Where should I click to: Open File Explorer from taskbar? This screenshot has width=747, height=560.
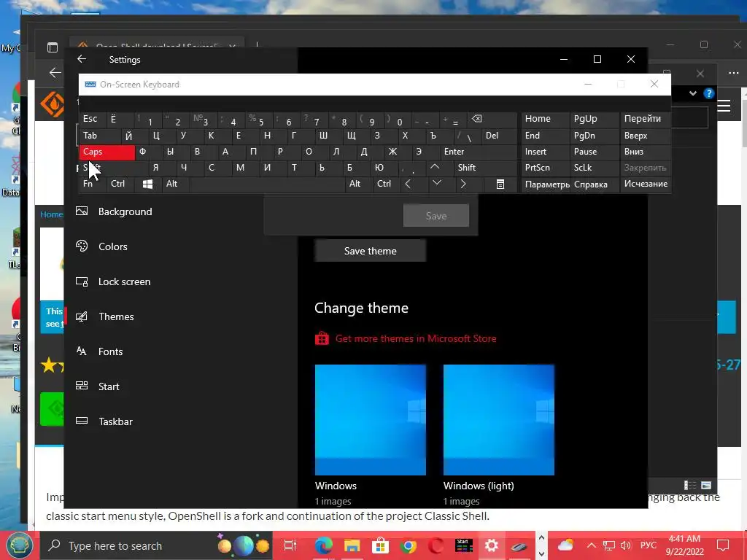coord(352,545)
